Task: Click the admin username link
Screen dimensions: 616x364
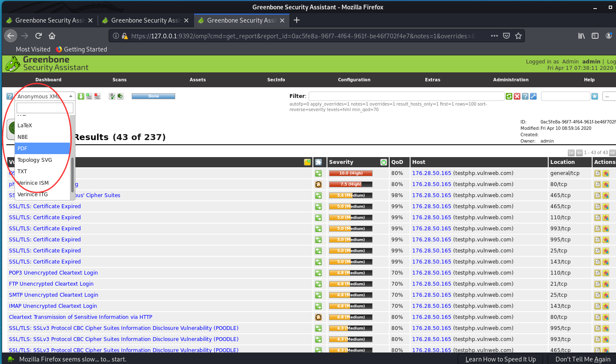Action: [591, 62]
